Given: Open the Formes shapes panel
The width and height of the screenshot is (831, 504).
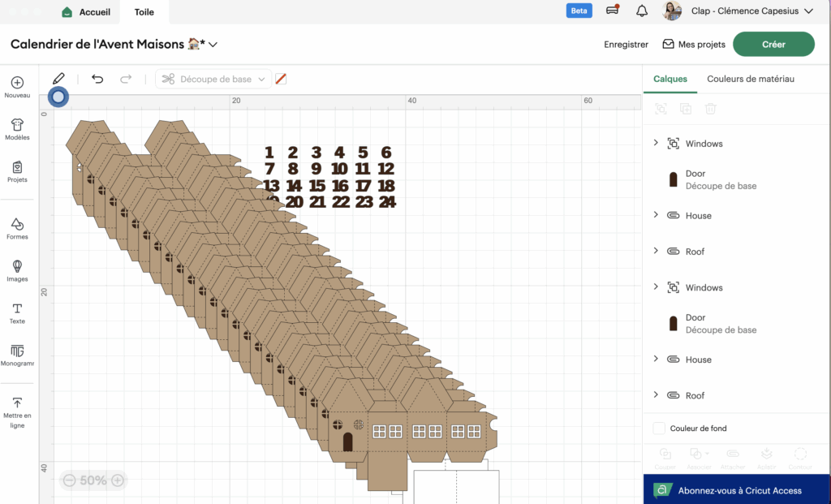Looking at the screenshot, I should coord(17,225).
